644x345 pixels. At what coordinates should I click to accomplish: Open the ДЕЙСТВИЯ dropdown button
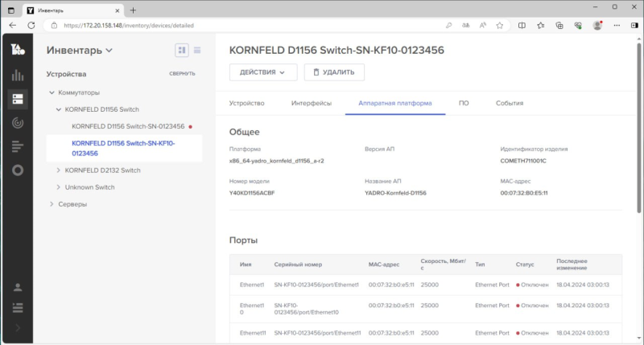pos(263,72)
